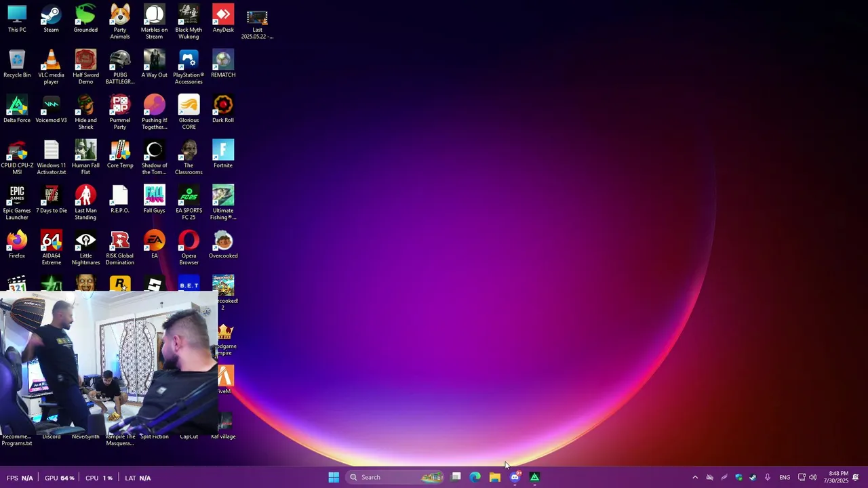
Task: Open the notification bell icon
Action: [x=856, y=478]
